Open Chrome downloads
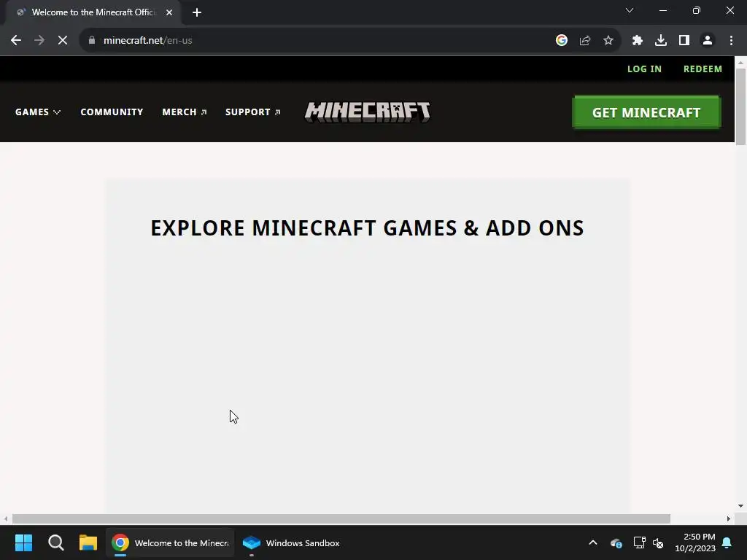Viewport: 747px width, 560px height. [x=661, y=41]
